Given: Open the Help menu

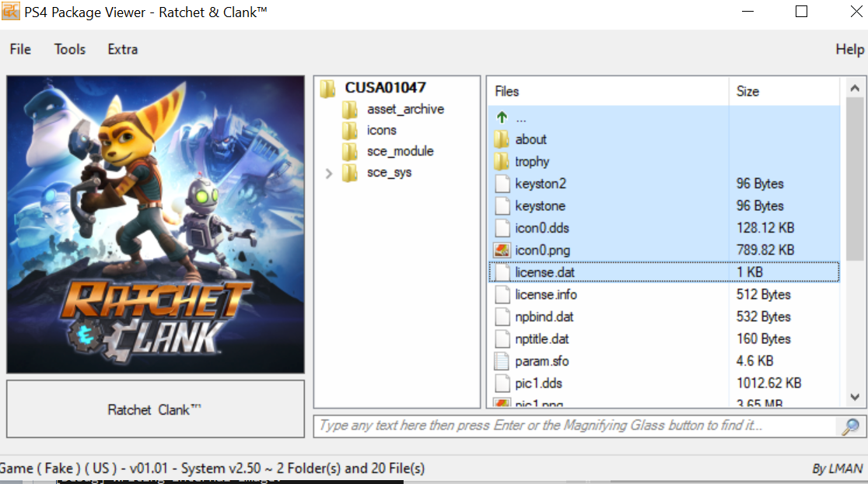Looking at the screenshot, I should click(850, 49).
